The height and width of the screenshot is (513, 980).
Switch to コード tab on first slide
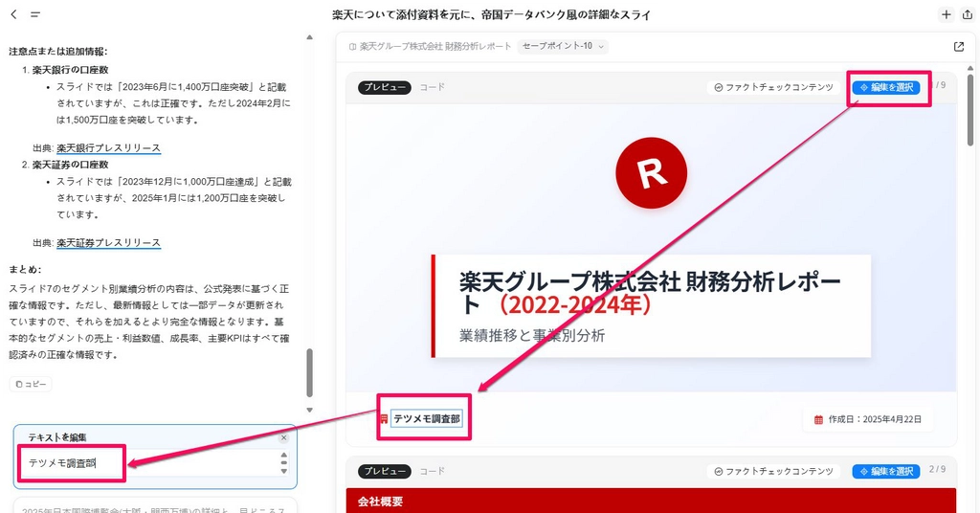point(432,87)
